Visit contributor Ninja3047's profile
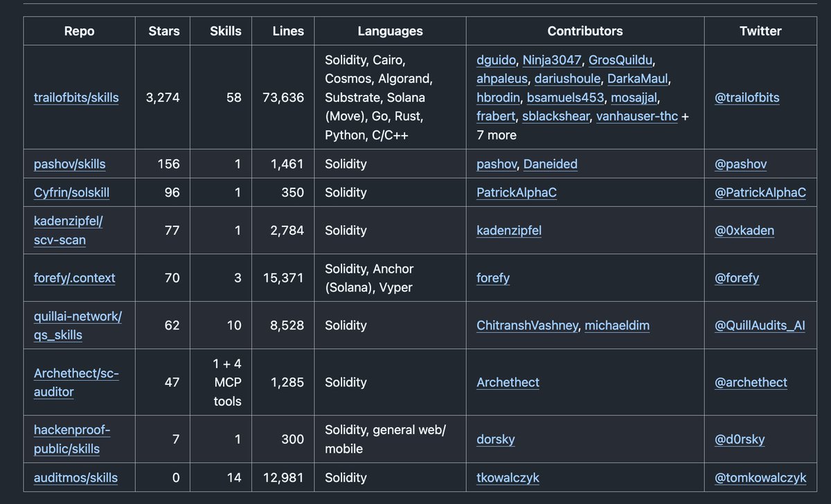831x504 pixels. 552,60
